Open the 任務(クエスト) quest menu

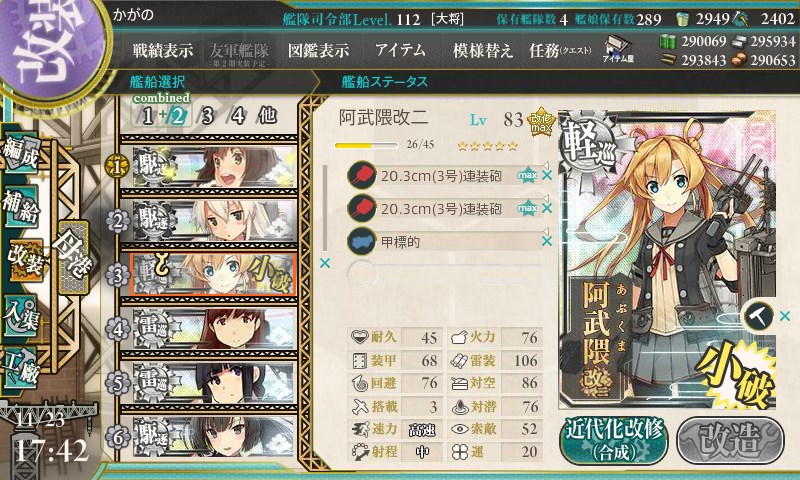(x=560, y=50)
